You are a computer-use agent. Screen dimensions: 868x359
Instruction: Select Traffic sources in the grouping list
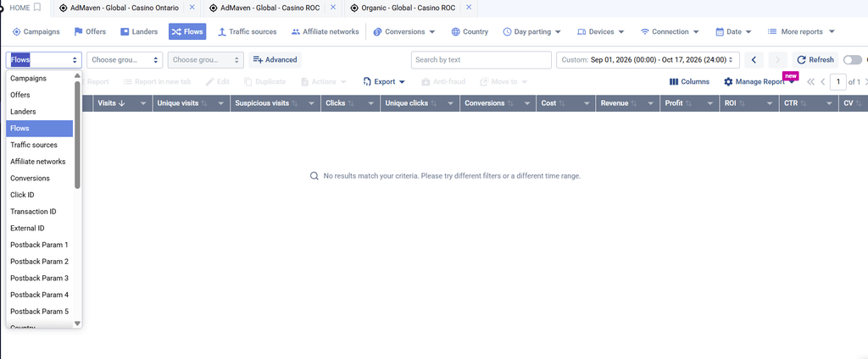pyautogui.click(x=39, y=145)
